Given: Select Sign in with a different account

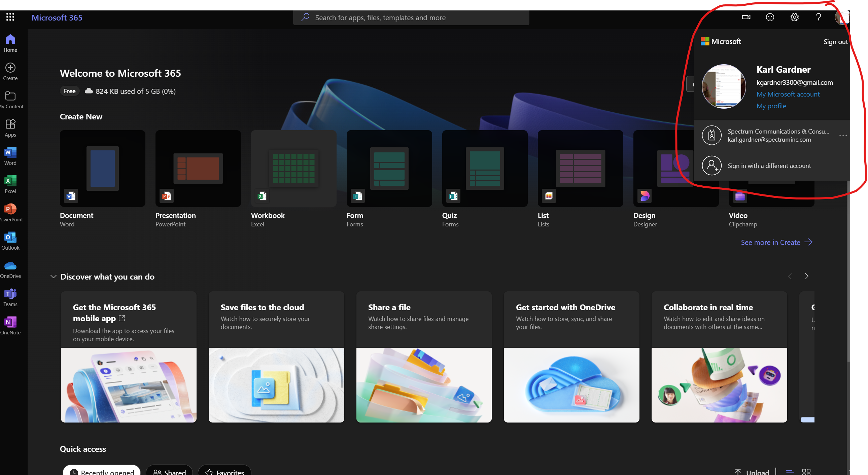Looking at the screenshot, I should coord(772,166).
